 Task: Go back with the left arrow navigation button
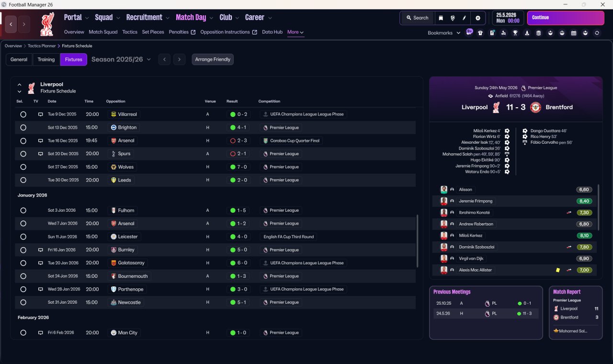pyautogui.click(x=11, y=24)
